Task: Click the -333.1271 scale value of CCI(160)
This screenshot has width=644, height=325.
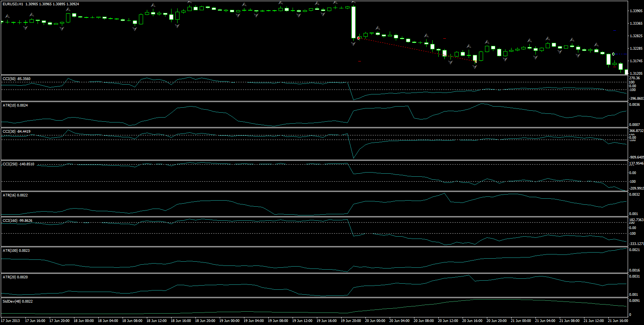Action: (636, 244)
